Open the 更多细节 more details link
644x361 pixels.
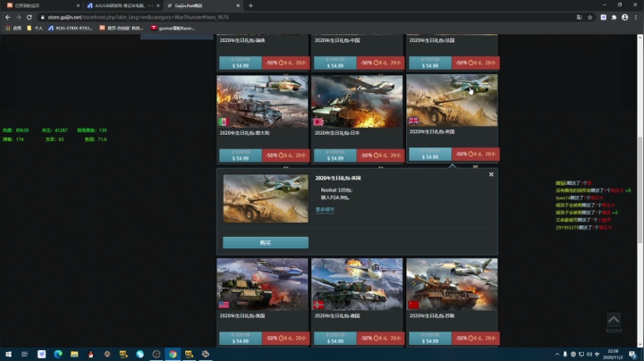point(325,209)
